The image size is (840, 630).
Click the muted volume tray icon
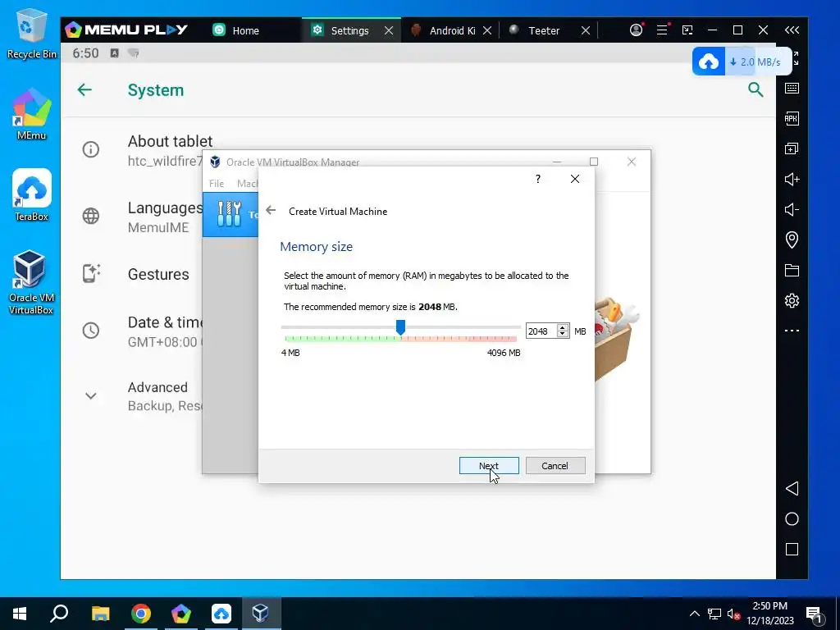(x=733, y=614)
